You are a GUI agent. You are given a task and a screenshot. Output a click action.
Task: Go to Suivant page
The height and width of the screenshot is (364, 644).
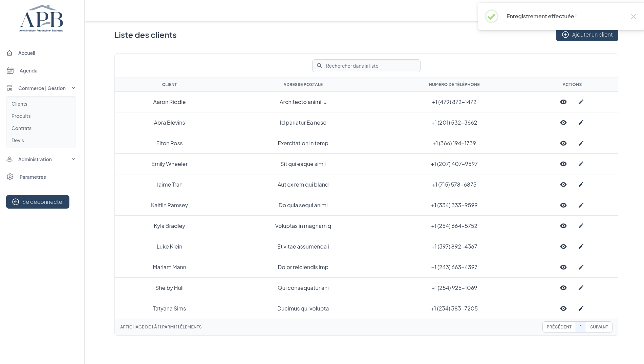[x=599, y=327]
